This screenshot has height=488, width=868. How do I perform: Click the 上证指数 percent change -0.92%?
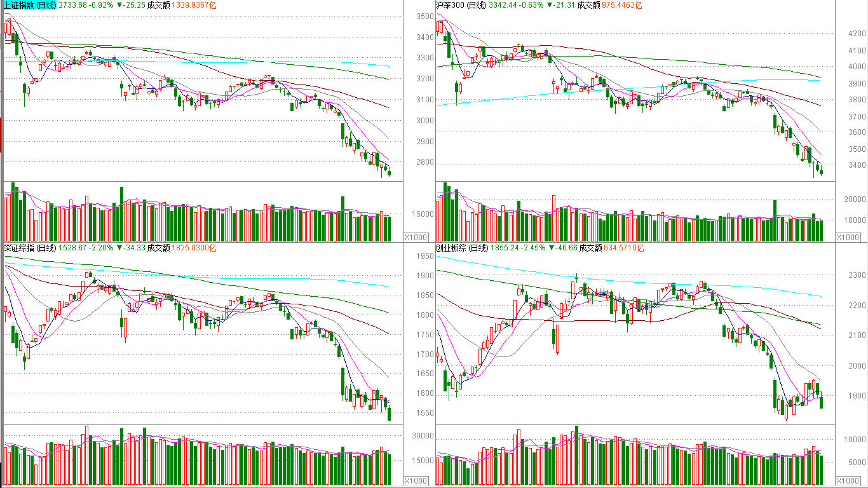click(x=100, y=5)
